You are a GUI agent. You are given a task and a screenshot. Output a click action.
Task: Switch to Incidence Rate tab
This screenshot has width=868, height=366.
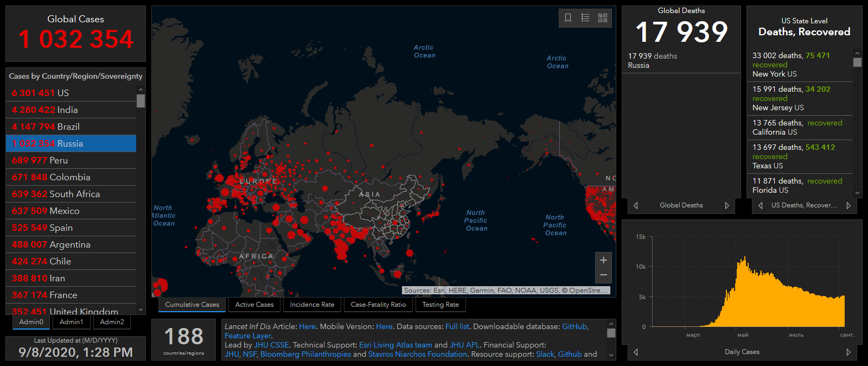[x=312, y=305]
